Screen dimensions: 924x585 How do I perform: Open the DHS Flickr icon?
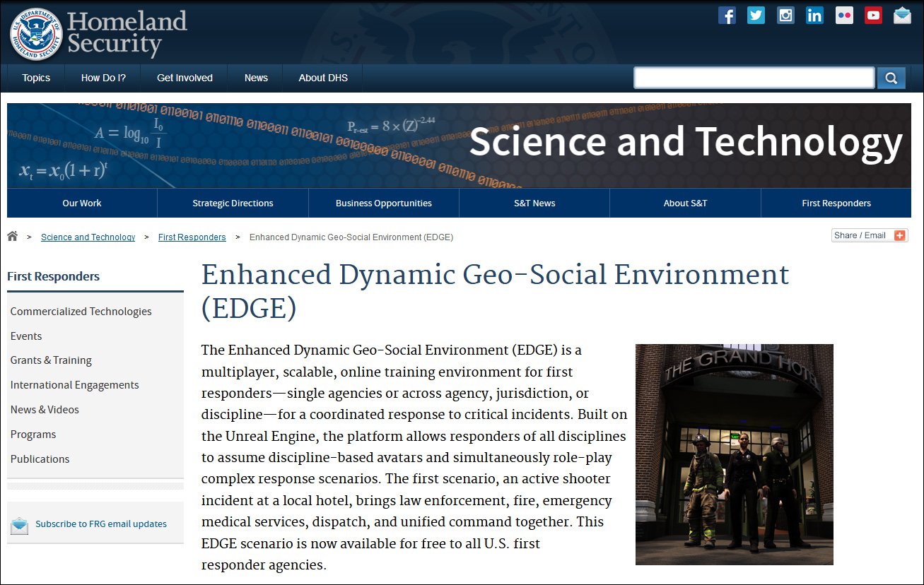[x=844, y=16]
